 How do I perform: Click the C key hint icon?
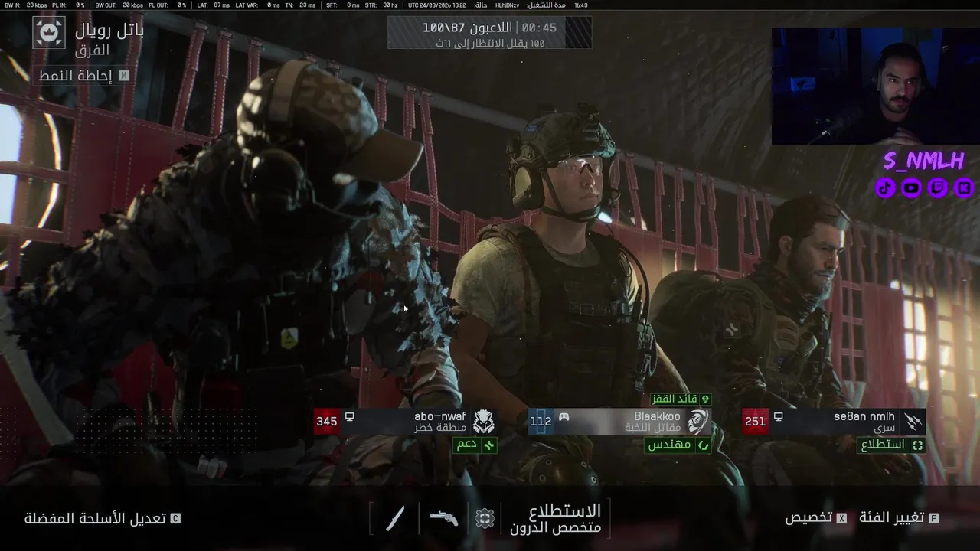[175, 518]
